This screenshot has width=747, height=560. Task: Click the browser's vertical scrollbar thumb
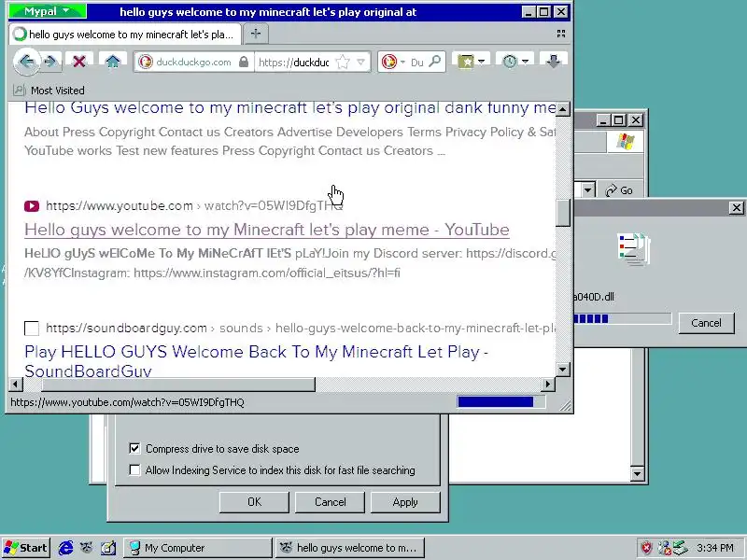[563, 213]
